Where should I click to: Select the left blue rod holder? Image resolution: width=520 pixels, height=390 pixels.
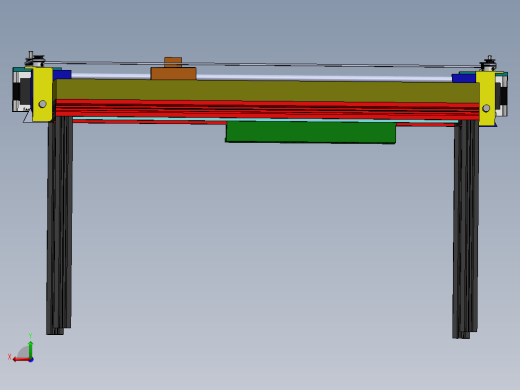(62, 74)
